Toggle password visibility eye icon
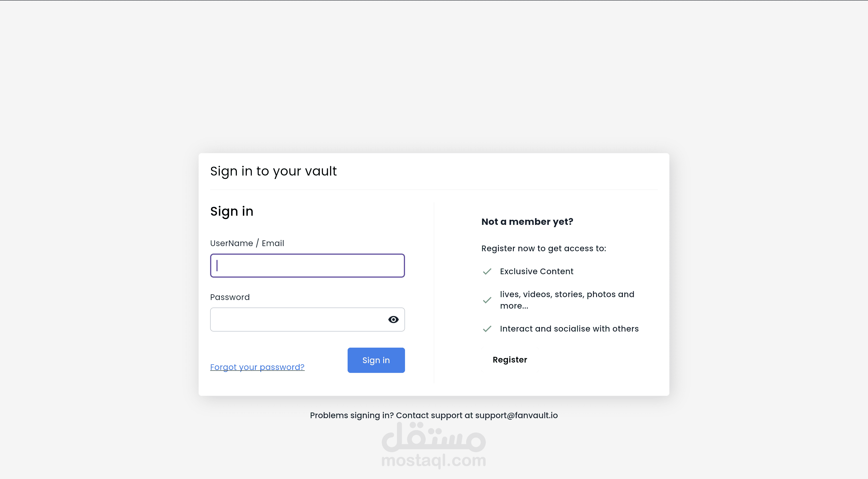 393,320
